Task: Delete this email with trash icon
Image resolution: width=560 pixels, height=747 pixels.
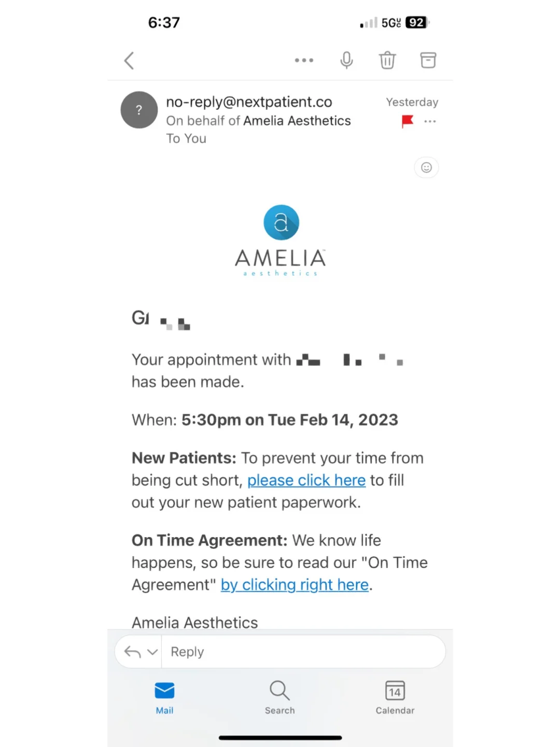Action: point(387,61)
